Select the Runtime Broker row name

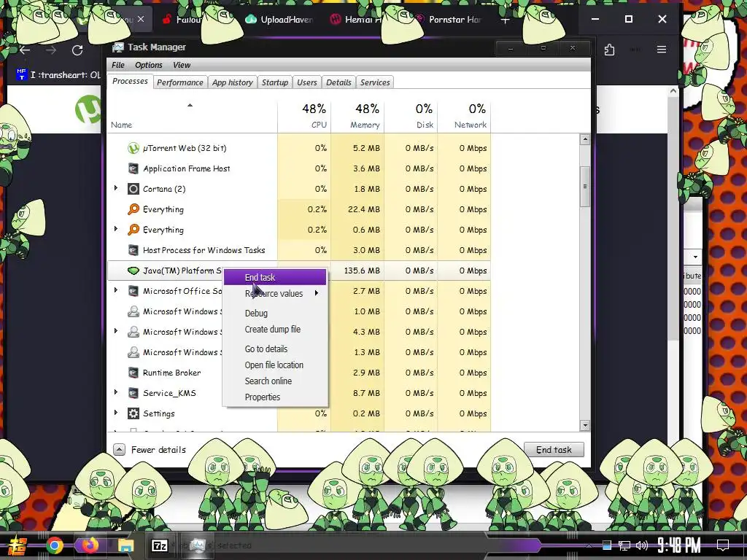point(171,373)
